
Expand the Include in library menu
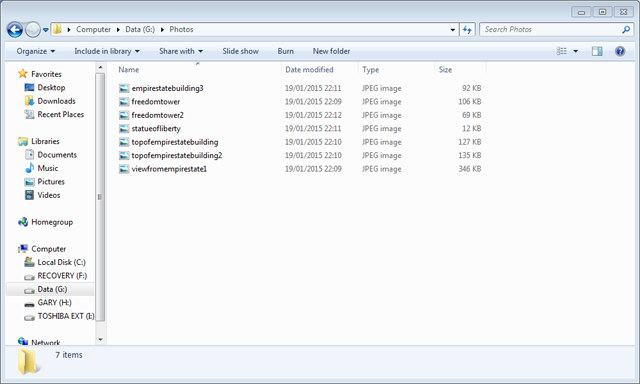(107, 51)
